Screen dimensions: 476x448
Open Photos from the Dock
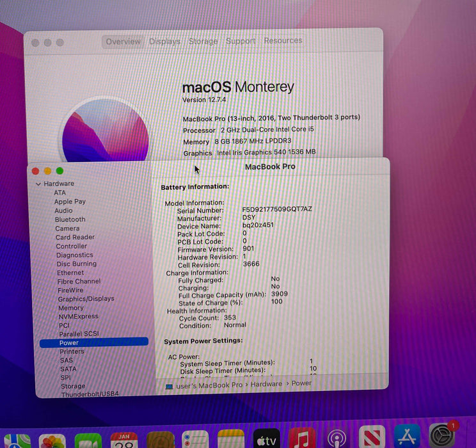52,441
